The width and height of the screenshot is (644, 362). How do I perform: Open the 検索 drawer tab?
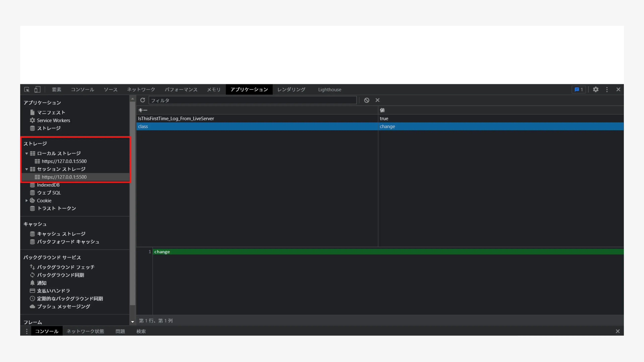coord(141,331)
